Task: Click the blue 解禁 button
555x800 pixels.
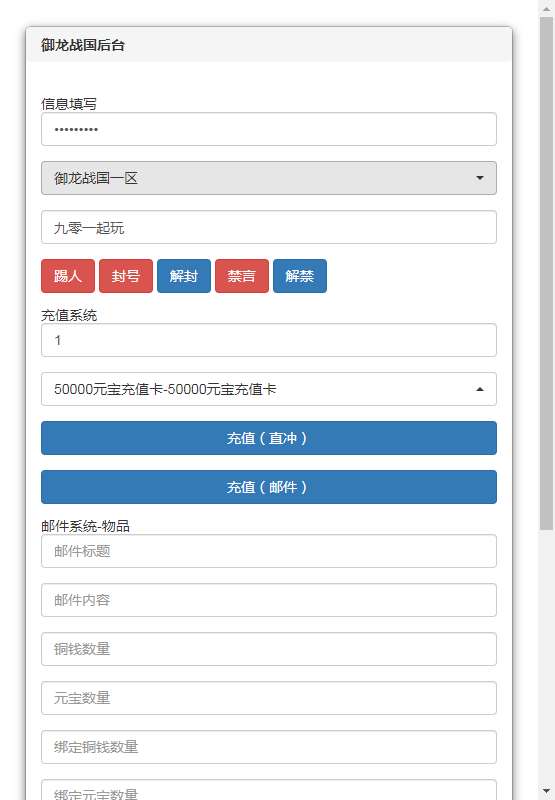Action: 300,276
